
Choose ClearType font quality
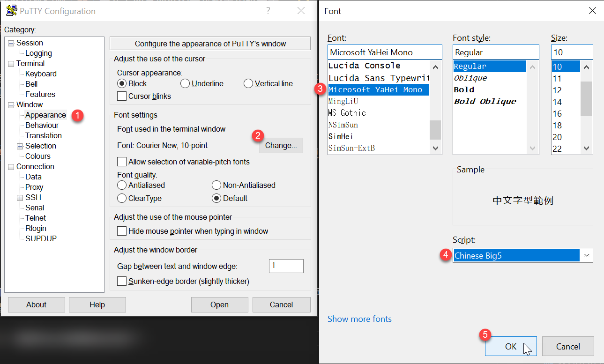[x=122, y=198]
